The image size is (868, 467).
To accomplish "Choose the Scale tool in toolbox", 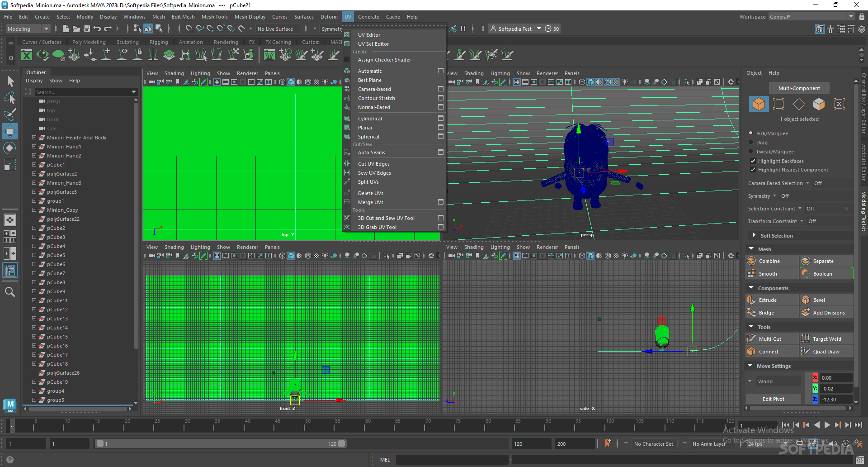I will (10, 165).
